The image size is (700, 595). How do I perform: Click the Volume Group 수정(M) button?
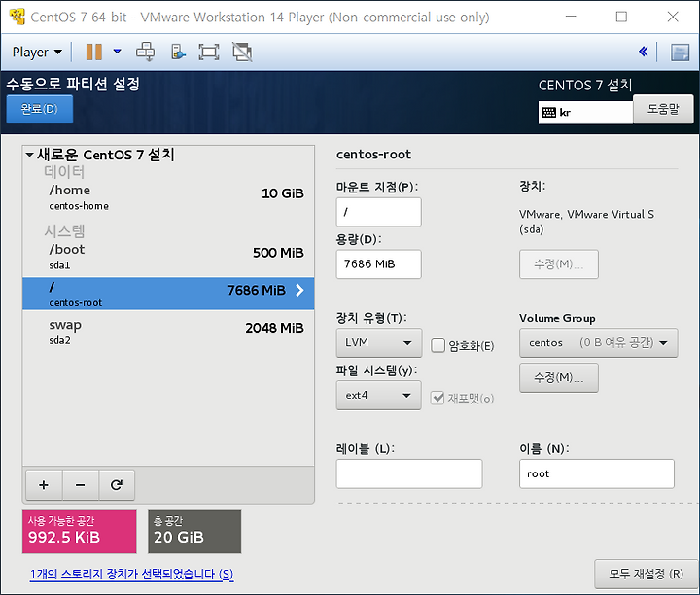point(558,377)
